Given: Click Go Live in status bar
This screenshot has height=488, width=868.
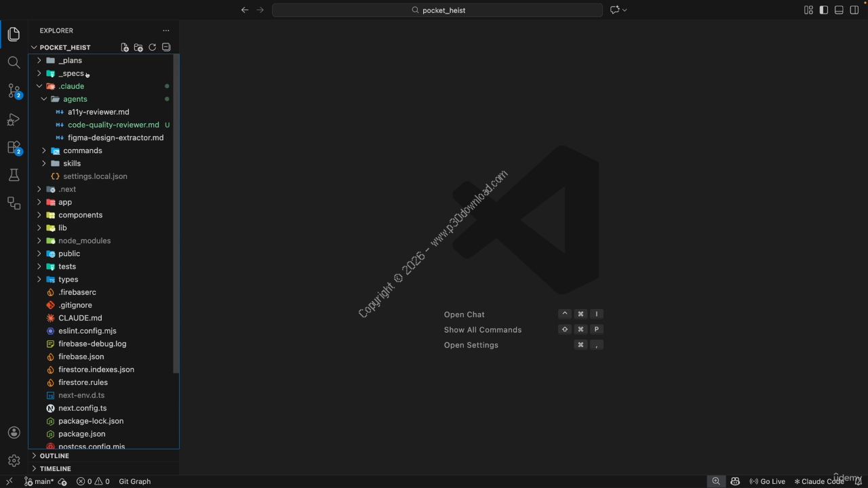Looking at the screenshot, I should 767,481.
